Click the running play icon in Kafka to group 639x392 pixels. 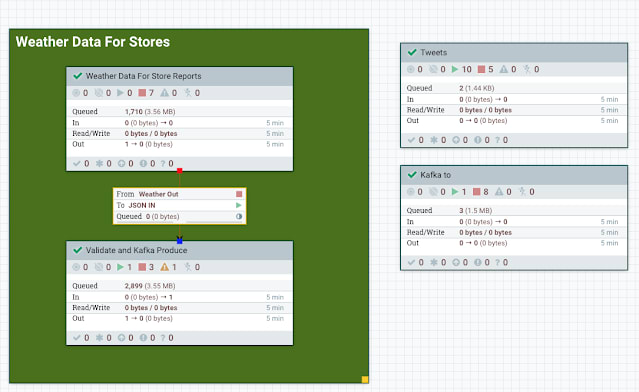[455, 192]
